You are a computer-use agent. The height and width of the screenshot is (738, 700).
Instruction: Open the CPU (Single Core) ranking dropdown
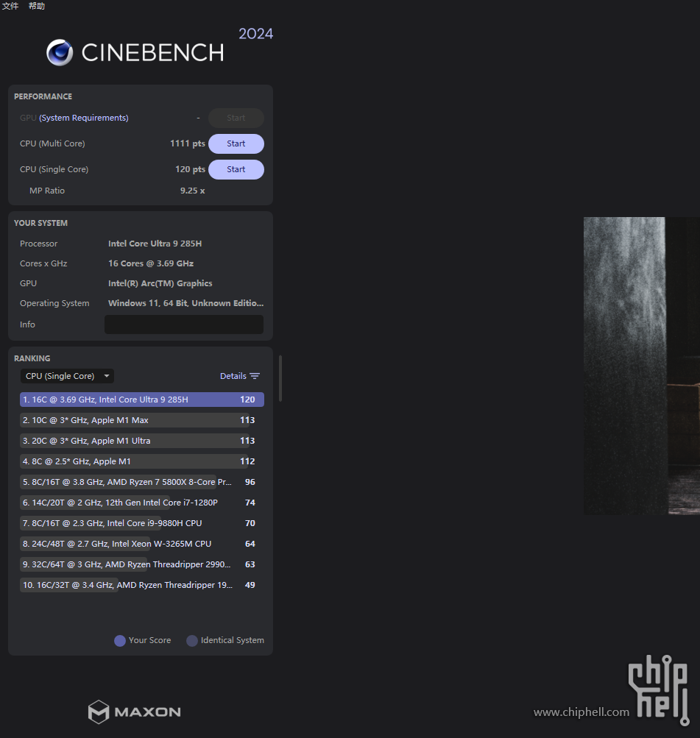(67, 376)
